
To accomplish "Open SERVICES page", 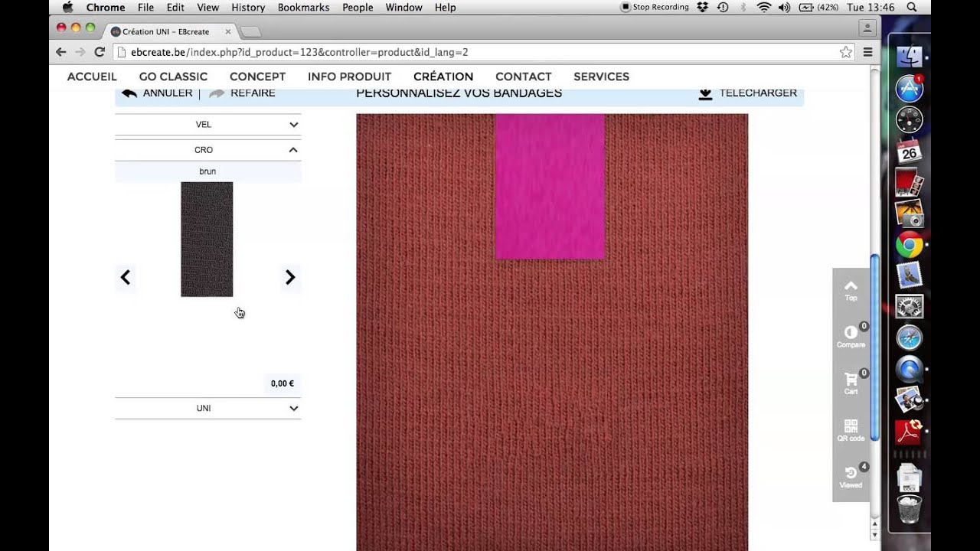I will 601,77.
